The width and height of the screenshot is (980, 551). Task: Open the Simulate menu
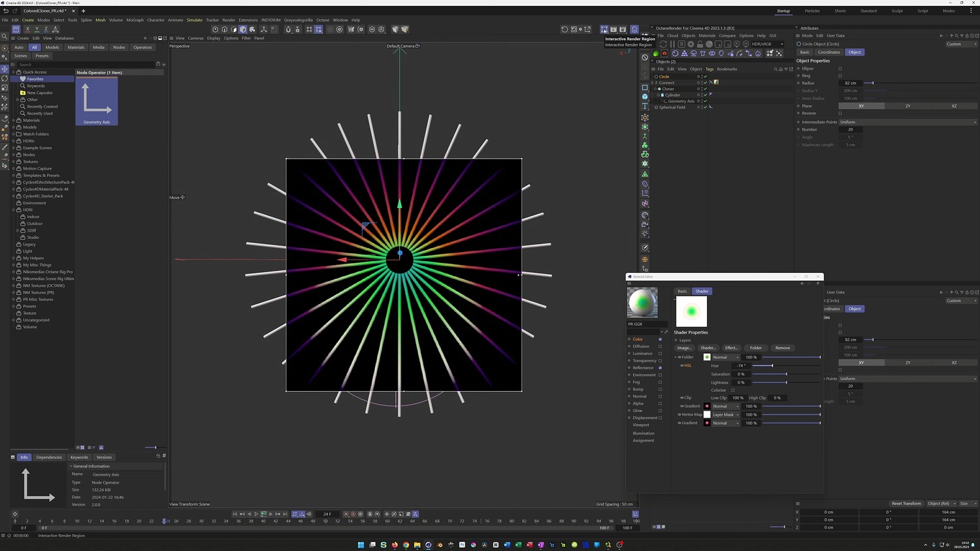pyautogui.click(x=195, y=20)
